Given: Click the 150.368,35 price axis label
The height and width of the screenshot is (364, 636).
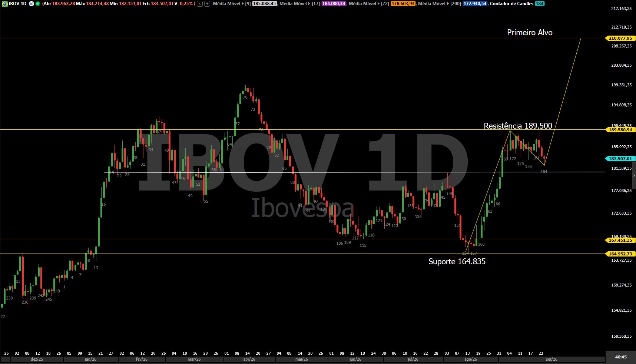Looking at the screenshot, I should [621, 336].
